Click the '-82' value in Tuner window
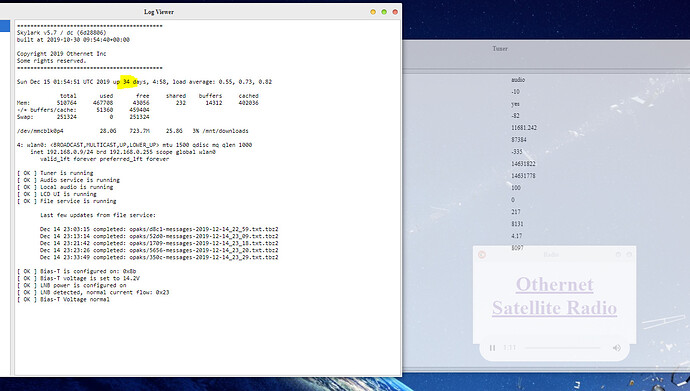Viewport: 690px width, 391px height. 515,116
